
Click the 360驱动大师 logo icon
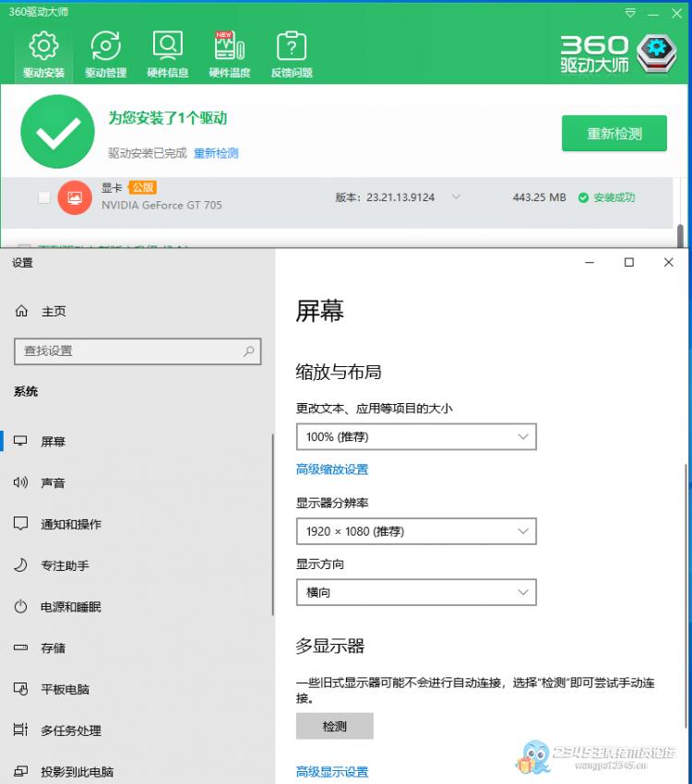click(x=657, y=53)
